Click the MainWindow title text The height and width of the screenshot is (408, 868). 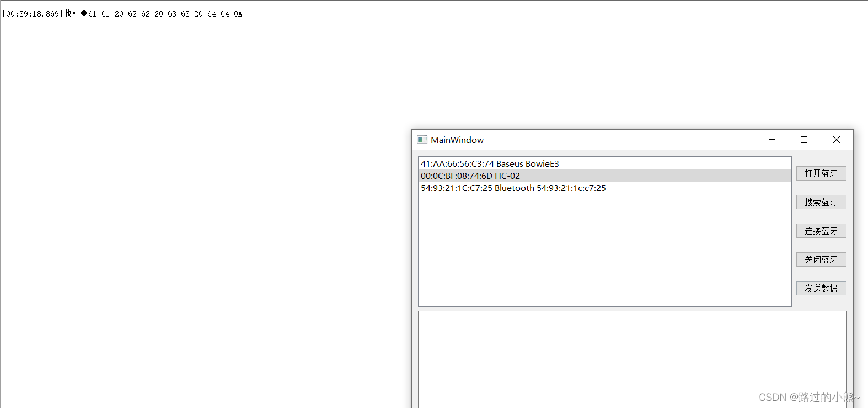pyautogui.click(x=457, y=140)
